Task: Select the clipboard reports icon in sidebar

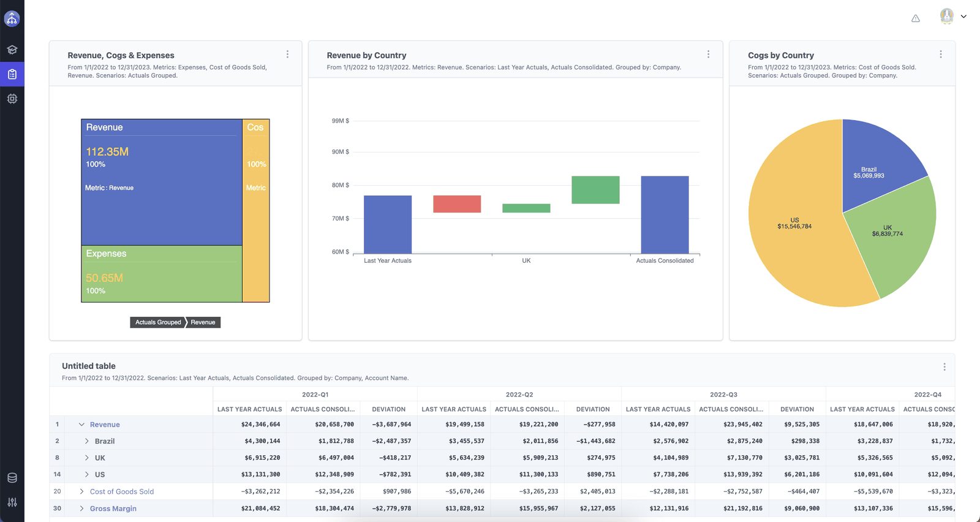Action: click(12, 74)
